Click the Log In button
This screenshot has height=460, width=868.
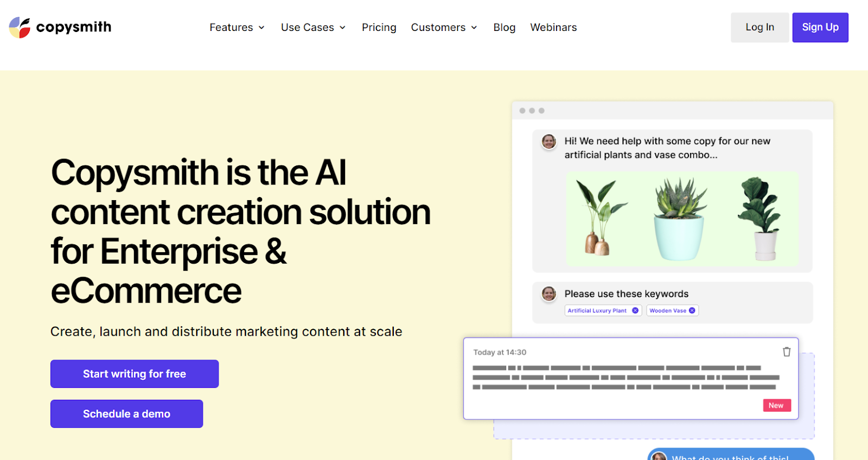coord(759,27)
